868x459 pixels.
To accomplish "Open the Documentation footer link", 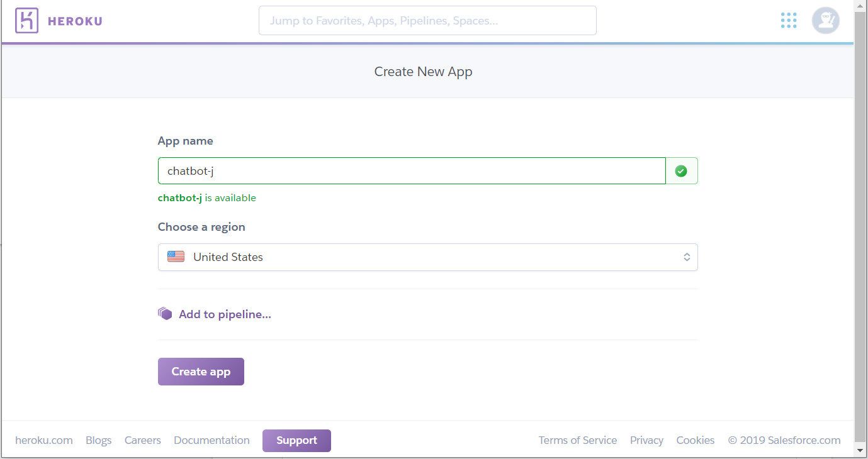I will click(211, 440).
